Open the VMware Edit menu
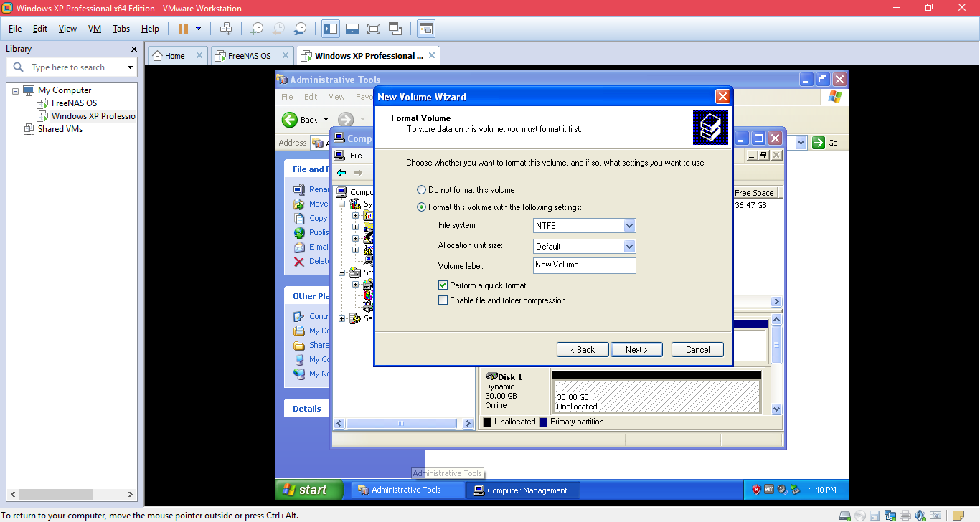Screen dimensions: 980x522 (x=40, y=29)
